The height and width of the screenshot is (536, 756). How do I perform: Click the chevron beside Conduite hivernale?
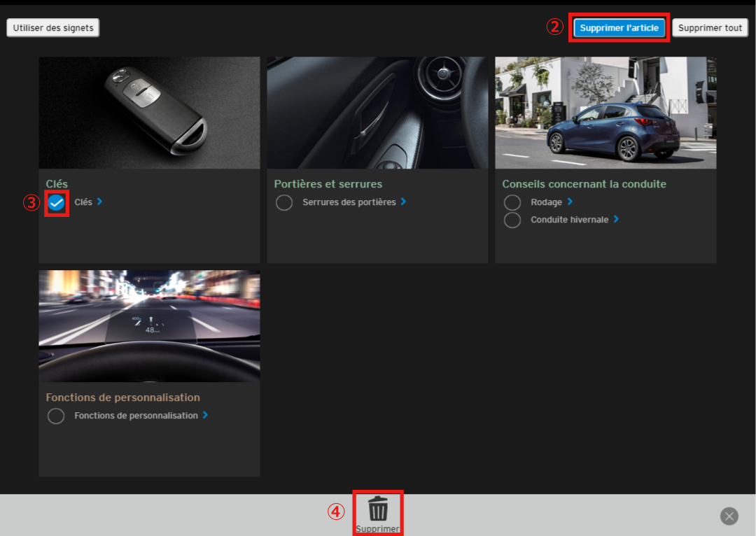(x=616, y=219)
